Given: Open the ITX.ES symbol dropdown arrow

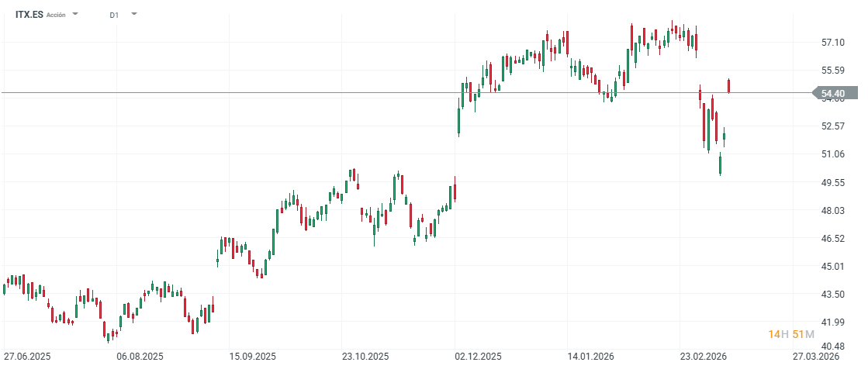Looking at the screenshot, I should pos(75,14).
